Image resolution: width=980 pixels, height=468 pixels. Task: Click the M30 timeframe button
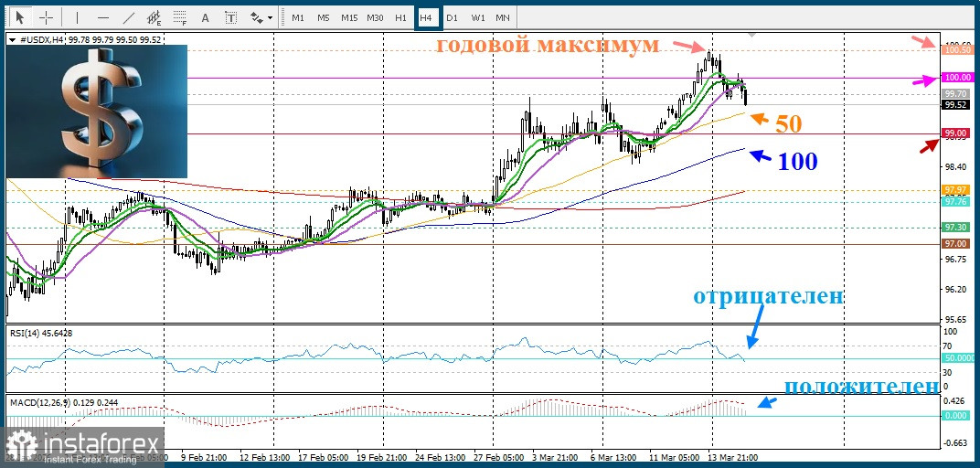point(375,17)
